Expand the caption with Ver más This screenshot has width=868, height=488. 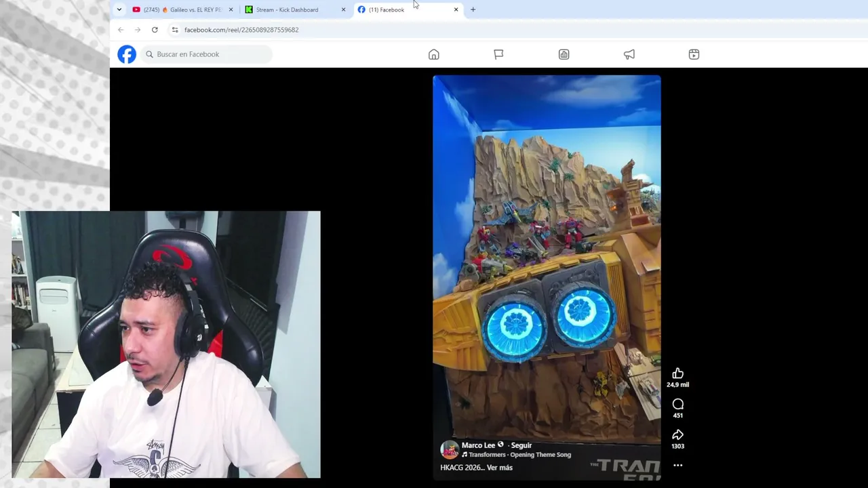click(500, 468)
